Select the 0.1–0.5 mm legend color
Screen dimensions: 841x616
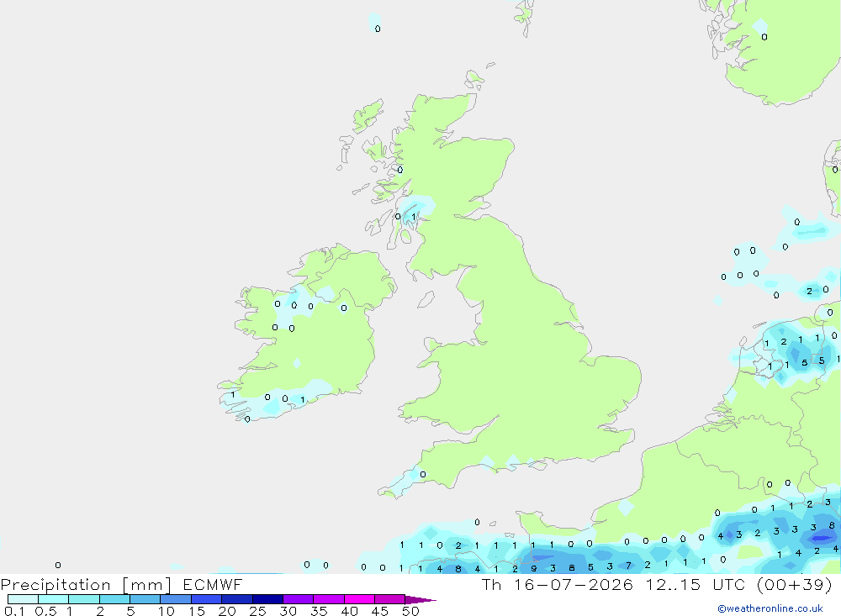(23, 599)
